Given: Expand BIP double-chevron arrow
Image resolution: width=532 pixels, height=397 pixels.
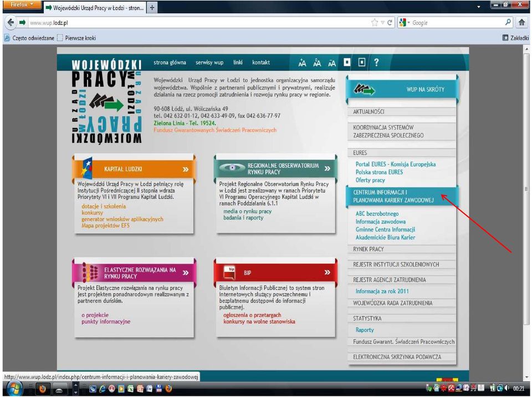Looking at the screenshot, I should pos(327,272).
